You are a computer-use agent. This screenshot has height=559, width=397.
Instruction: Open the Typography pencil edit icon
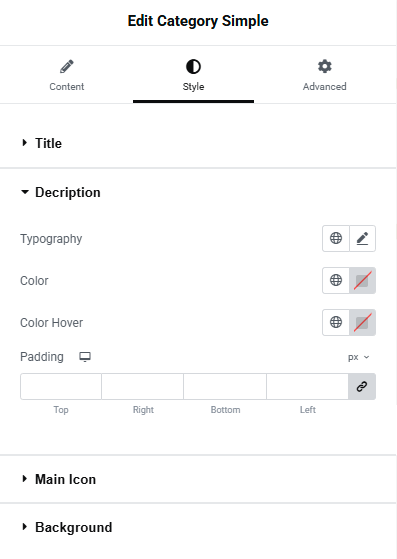pyautogui.click(x=362, y=238)
